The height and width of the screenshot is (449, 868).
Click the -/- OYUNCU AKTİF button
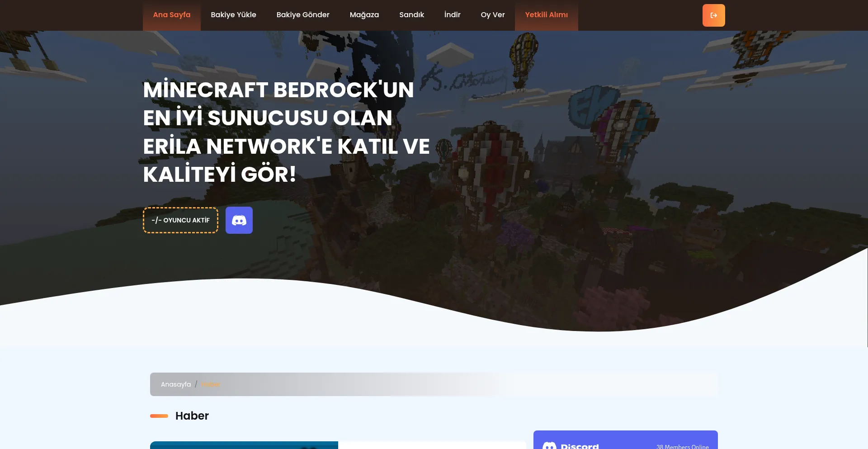(180, 220)
